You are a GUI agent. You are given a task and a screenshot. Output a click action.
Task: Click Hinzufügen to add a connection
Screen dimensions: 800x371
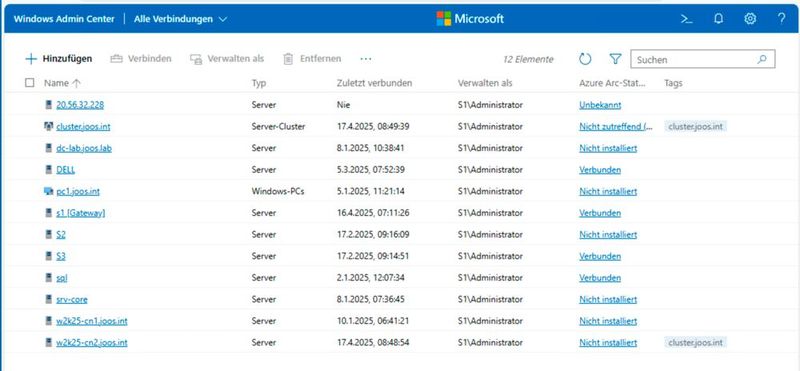click(x=59, y=59)
